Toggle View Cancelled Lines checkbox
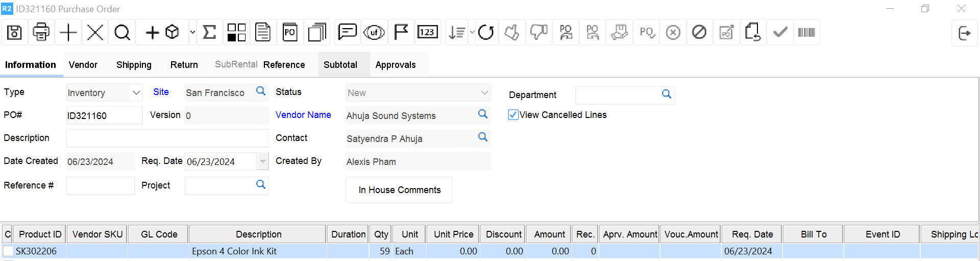Image resolution: width=980 pixels, height=261 pixels. pyautogui.click(x=513, y=115)
